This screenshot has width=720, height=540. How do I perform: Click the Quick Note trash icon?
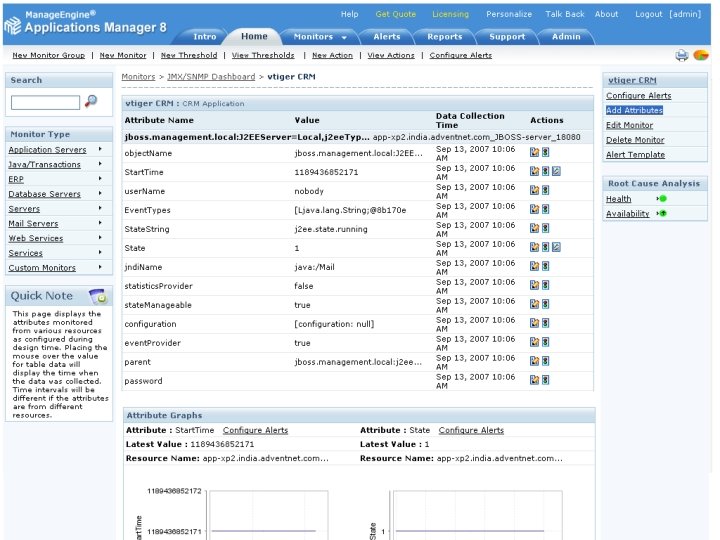point(98,296)
